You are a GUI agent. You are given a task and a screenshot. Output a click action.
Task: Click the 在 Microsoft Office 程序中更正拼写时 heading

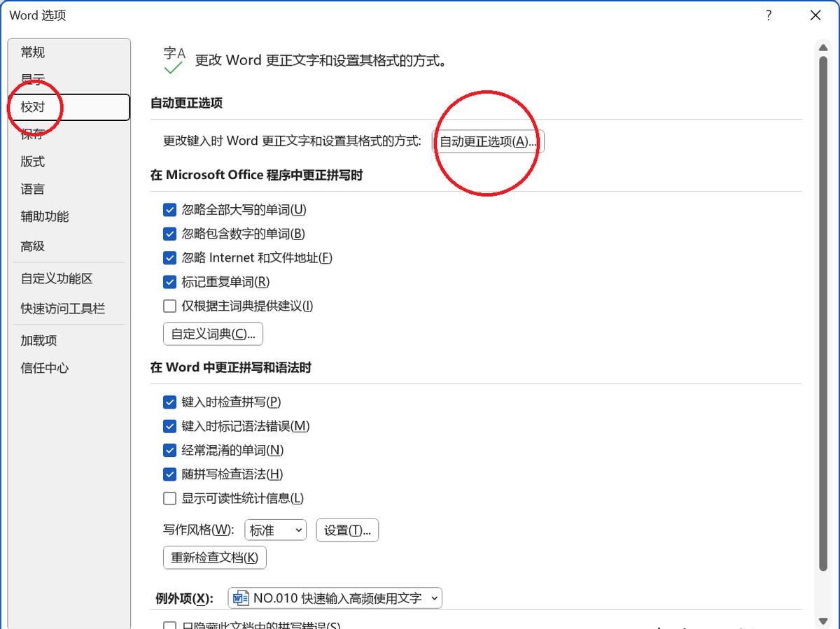click(257, 175)
